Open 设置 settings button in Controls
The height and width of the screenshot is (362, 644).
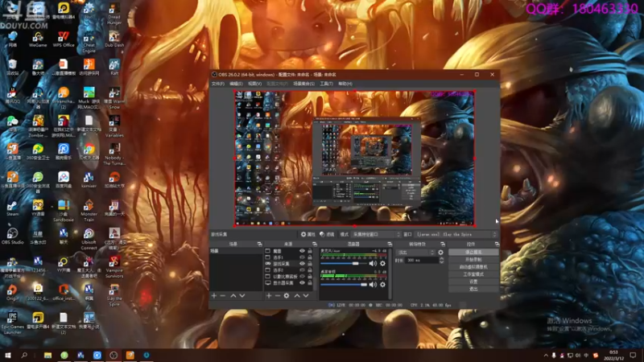pos(473,282)
